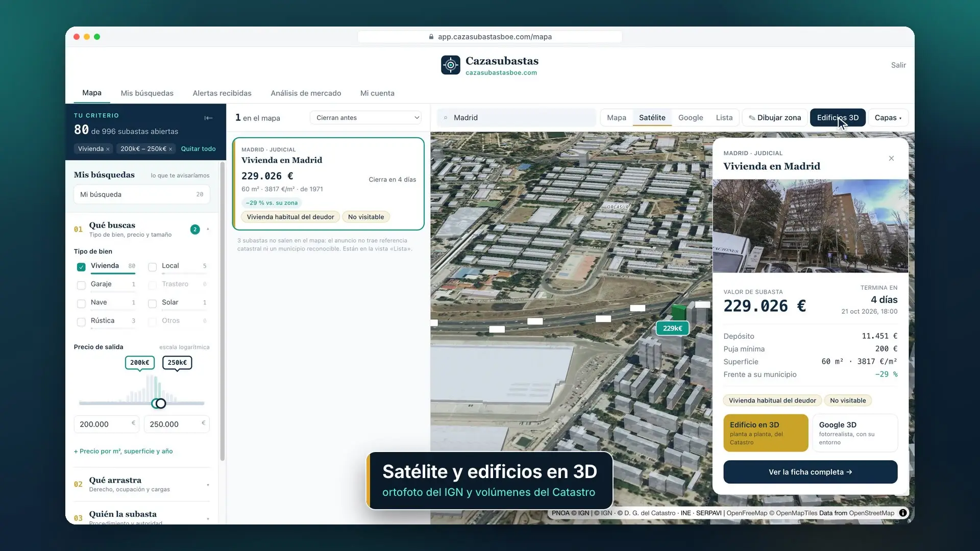Open the saved search Mi búsqueda
This screenshot has width=980, height=551.
pos(141,194)
